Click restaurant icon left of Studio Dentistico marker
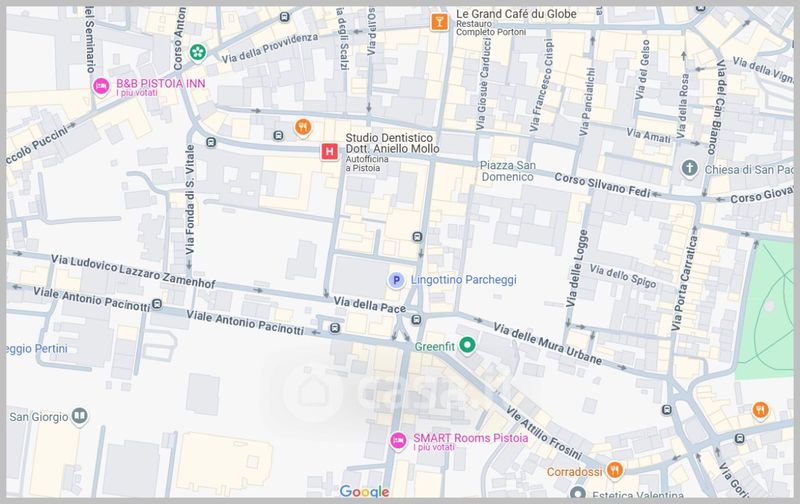800x504 pixels. (x=302, y=127)
